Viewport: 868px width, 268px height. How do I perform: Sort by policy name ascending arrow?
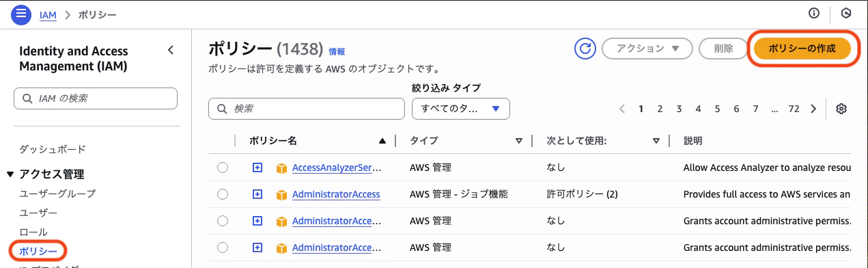pyautogui.click(x=382, y=141)
